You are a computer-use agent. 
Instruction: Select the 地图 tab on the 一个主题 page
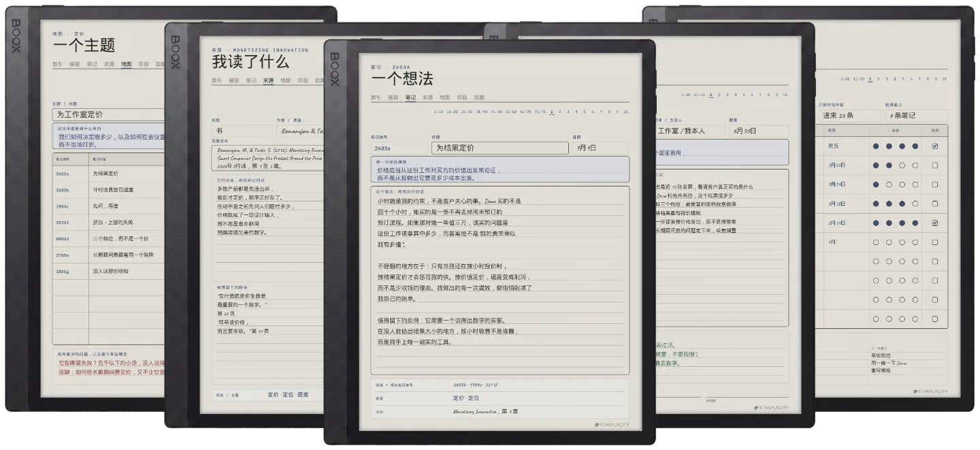pyautogui.click(x=127, y=64)
